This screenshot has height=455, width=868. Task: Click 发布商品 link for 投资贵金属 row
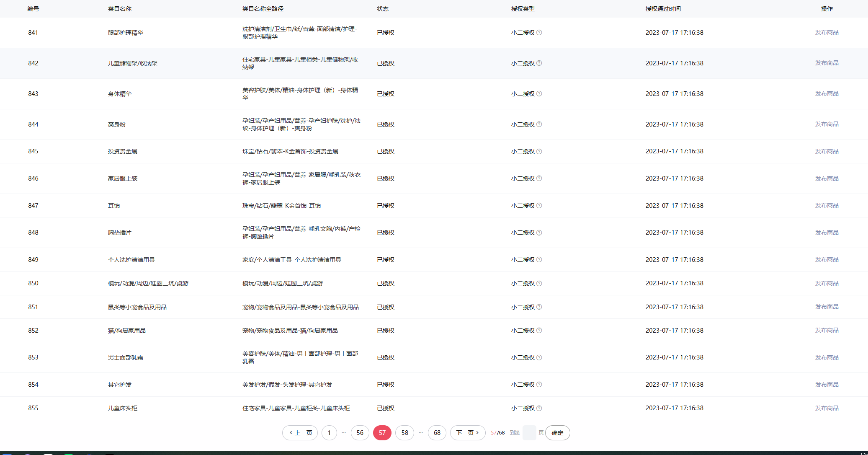tap(827, 151)
